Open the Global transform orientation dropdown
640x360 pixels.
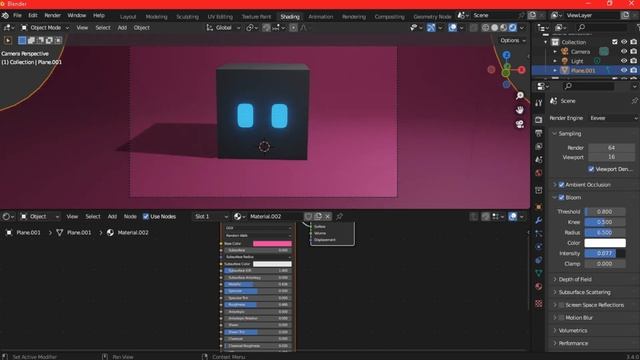pos(223,28)
